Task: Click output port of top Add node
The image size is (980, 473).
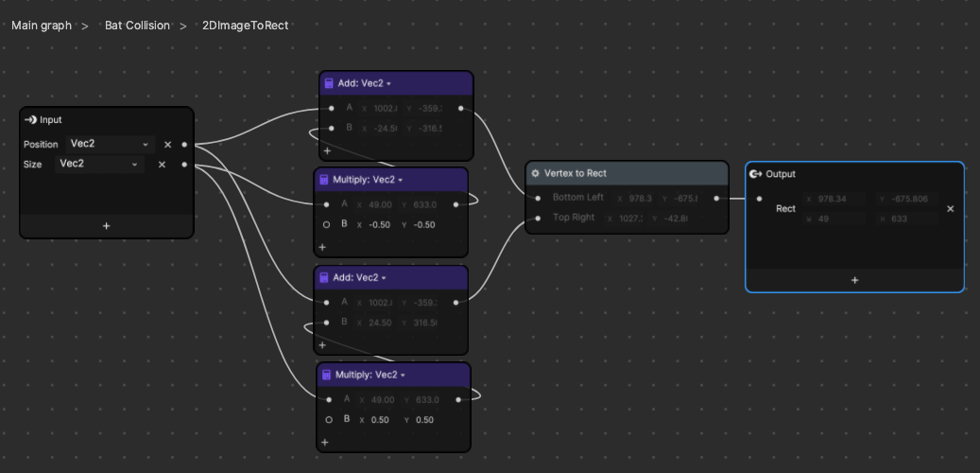Action: 460,108
